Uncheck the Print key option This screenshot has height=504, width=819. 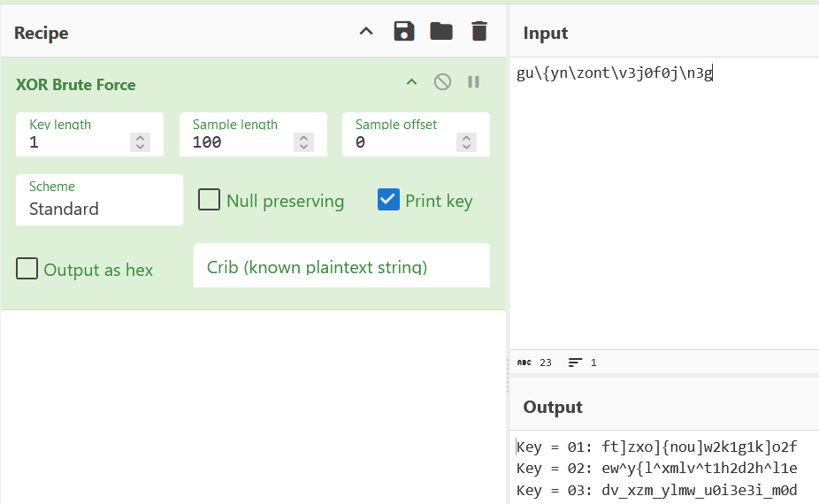point(388,200)
